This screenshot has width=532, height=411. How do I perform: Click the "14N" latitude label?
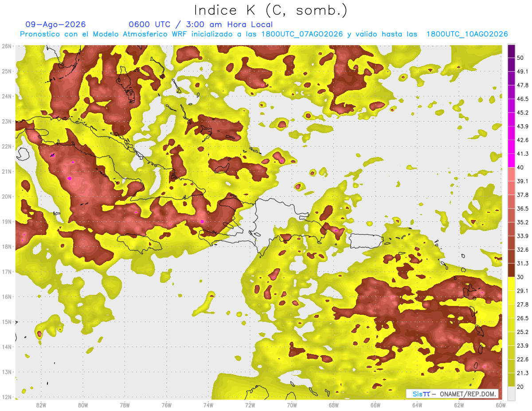(6, 347)
